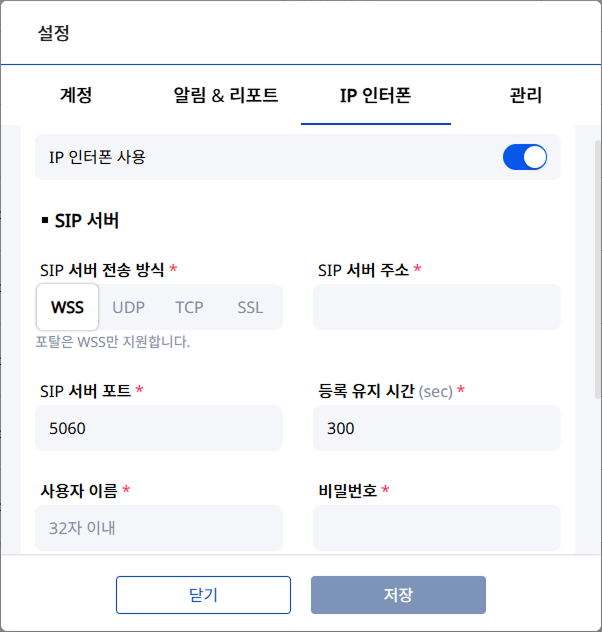Image resolution: width=602 pixels, height=632 pixels.
Task: Click the 설정 dialog title
Action: click(x=54, y=33)
